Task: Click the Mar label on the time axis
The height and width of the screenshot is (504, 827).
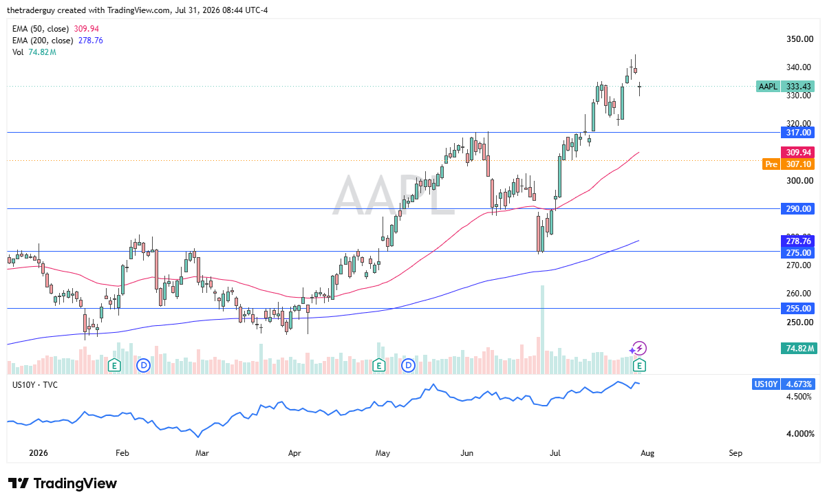Action: click(x=202, y=454)
